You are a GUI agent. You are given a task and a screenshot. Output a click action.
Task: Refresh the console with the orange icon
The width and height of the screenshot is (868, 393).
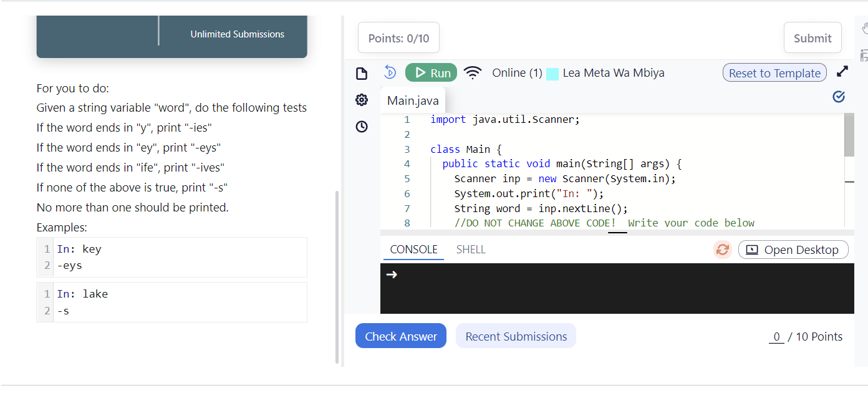click(x=722, y=250)
